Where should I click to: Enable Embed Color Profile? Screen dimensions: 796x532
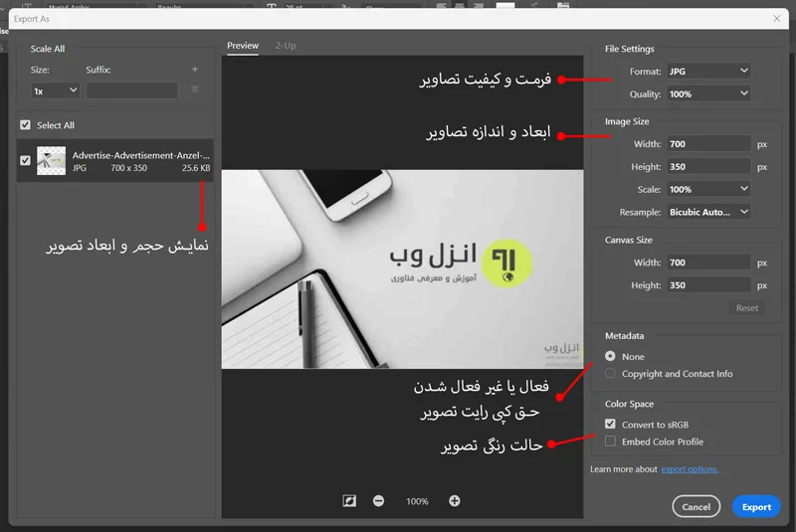click(x=610, y=442)
